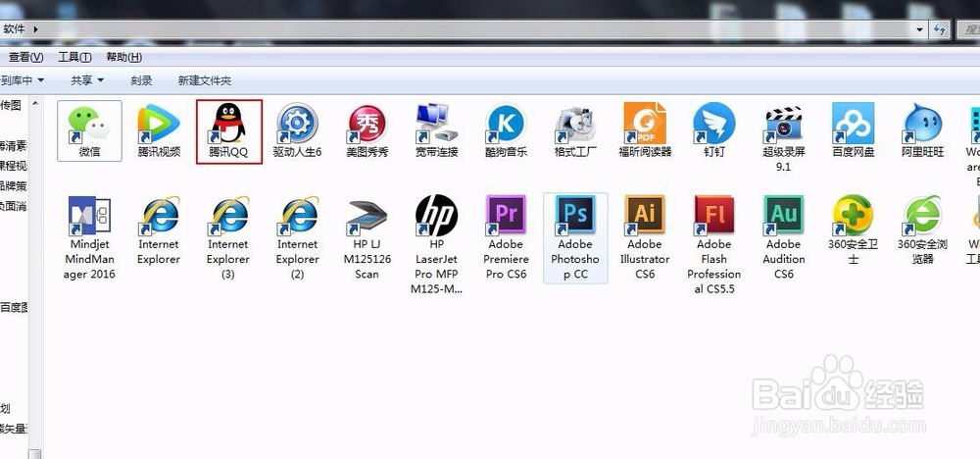The image size is (980, 459).
Task: Open the 驱动人生6 shortcut
Action: pyautogui.click(x=298, y=130)
